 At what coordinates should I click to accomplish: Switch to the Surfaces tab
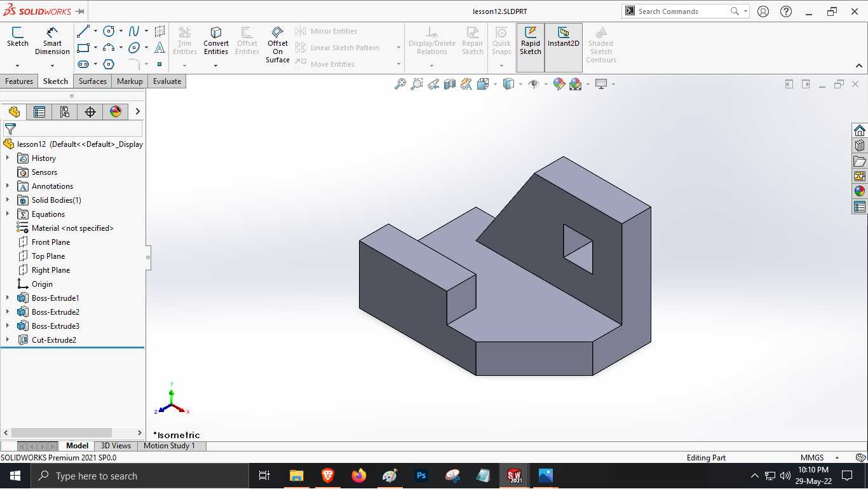click(93, 81)
